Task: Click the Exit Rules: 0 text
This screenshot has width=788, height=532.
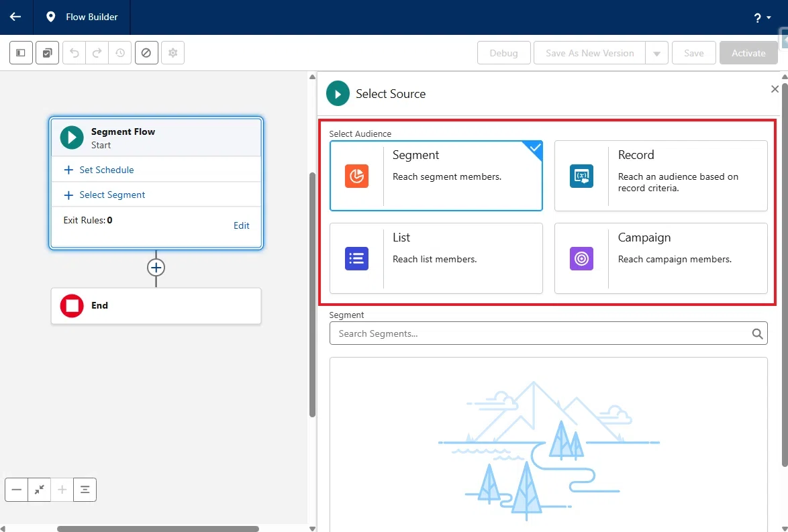Action: click(x=88, y=220)
